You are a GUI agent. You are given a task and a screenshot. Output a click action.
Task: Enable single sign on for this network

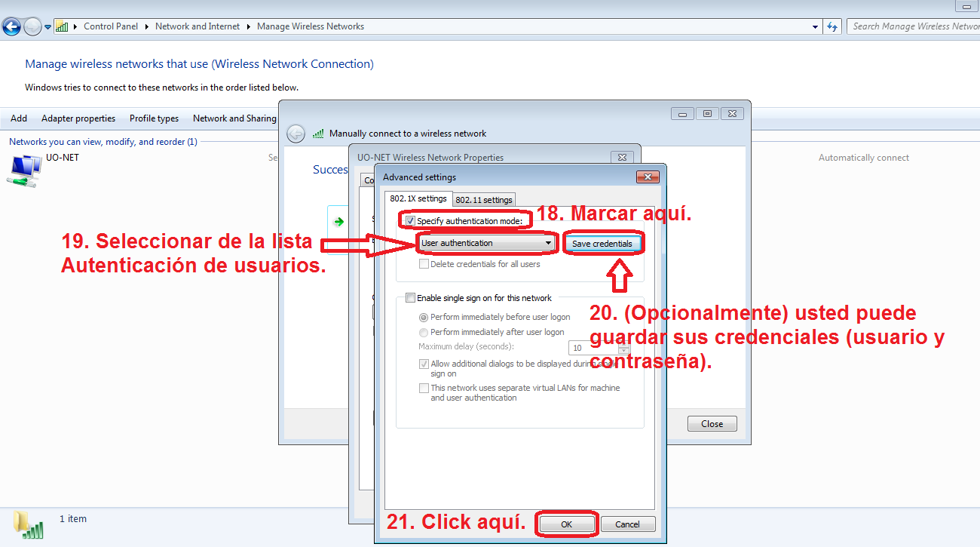click(410, 298)
